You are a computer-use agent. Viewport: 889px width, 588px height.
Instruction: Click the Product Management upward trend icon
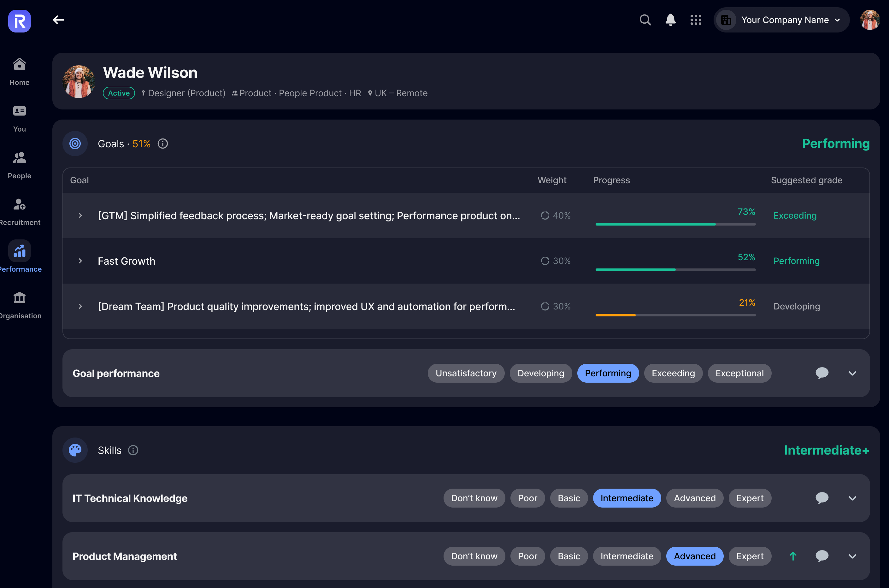793,556
